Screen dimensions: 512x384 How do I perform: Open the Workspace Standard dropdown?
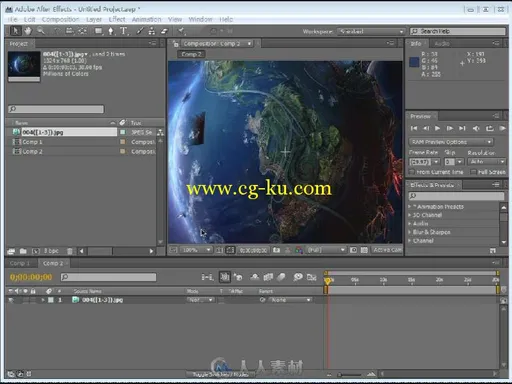click(x=371, y=31)
